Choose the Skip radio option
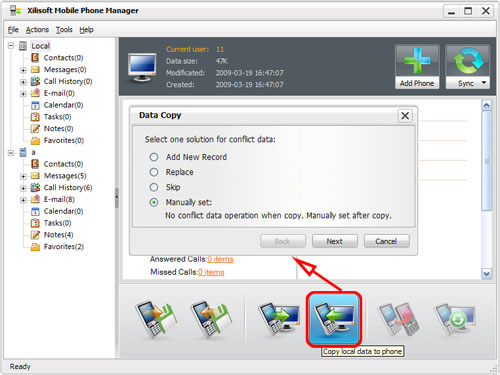 pos(154,187)
